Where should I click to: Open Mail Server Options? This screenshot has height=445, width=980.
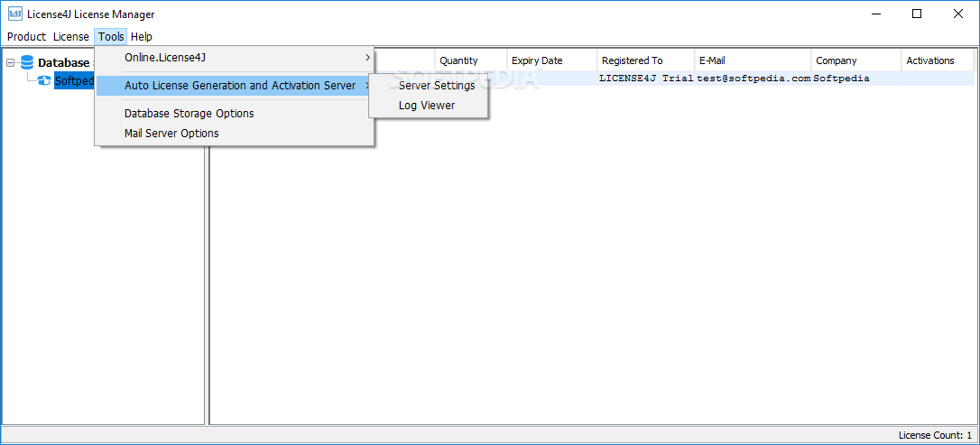(x=235, y=133)
